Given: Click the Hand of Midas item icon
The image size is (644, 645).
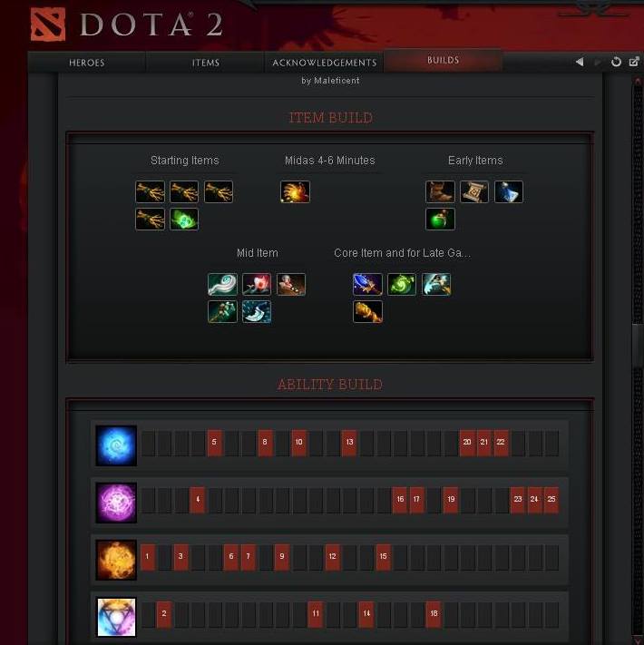Looking at the screenshot, I should pyautogui.click(x=295, y=191).
